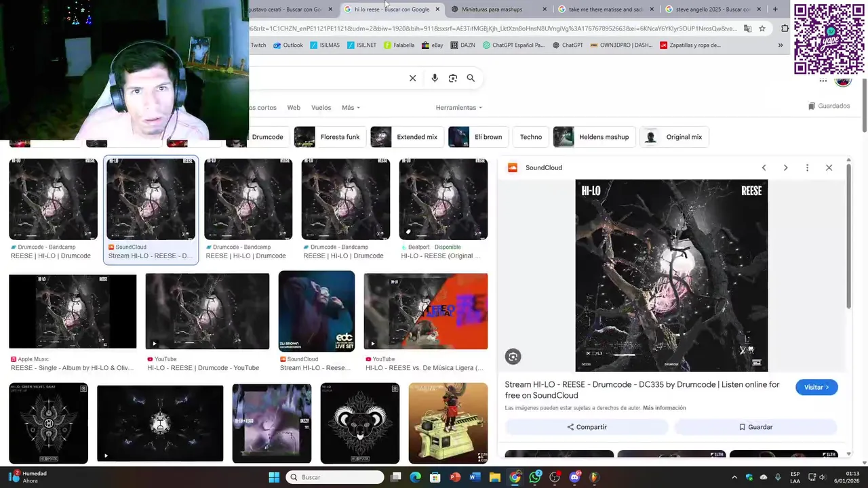Filter by the 'Eli brown' chip
This screenshot has height=488, width=868.
478,137
